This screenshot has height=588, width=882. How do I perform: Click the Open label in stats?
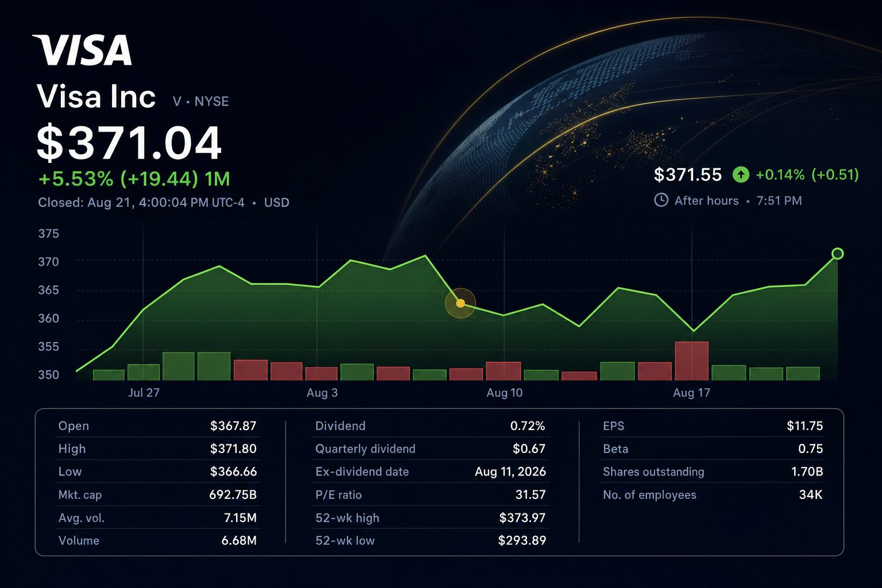[73, 426]
